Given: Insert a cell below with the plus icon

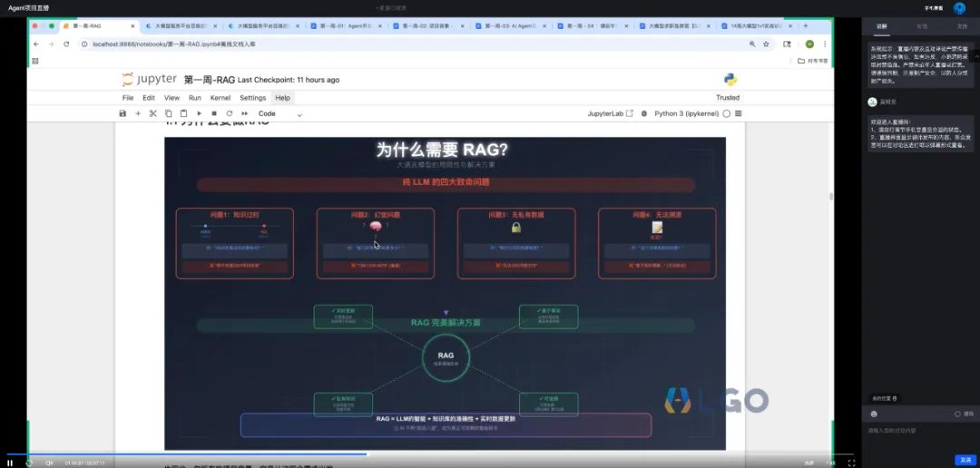Looking at the screenshot, I should (138, 113).
